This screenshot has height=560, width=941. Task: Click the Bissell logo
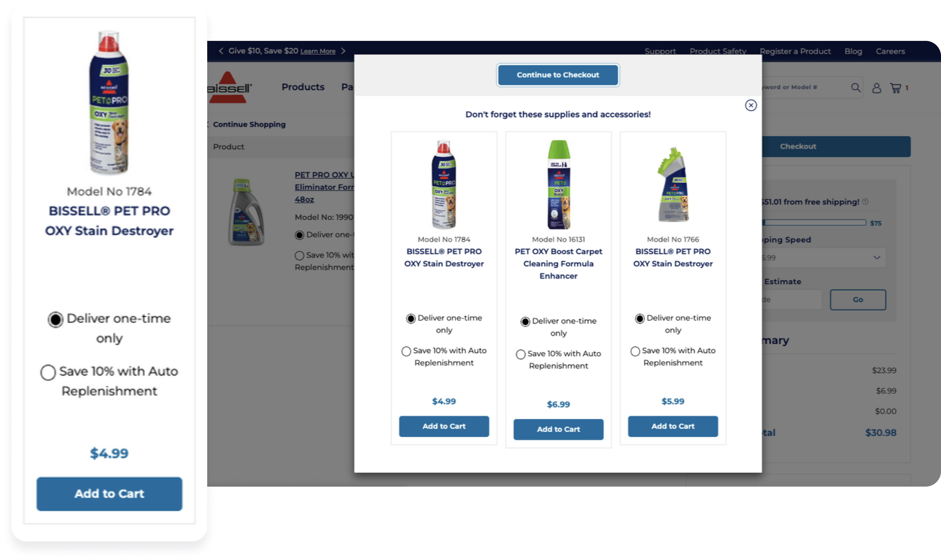pyautogui.click(x=229, y=87)
